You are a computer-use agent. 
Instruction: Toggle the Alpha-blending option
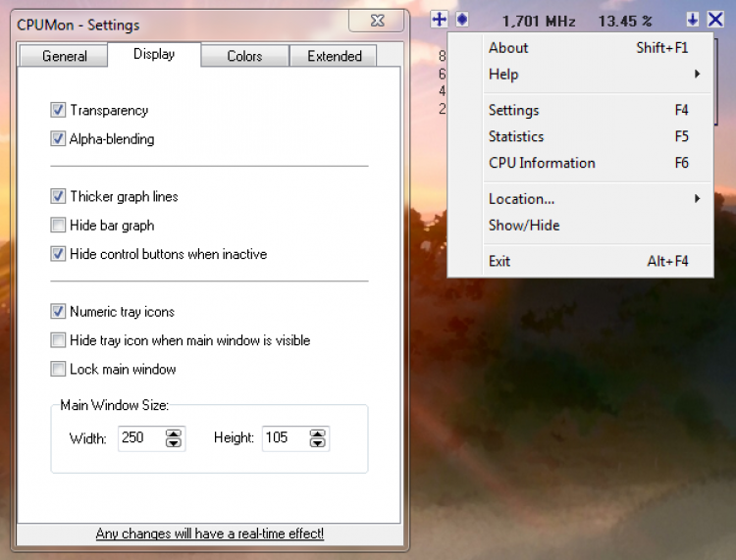[x=58, y=139]
